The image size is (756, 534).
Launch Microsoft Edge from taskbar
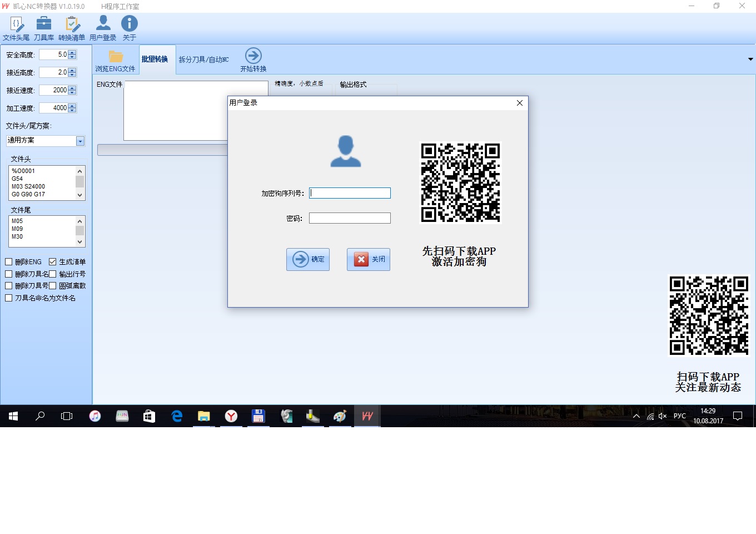[177, 416]
